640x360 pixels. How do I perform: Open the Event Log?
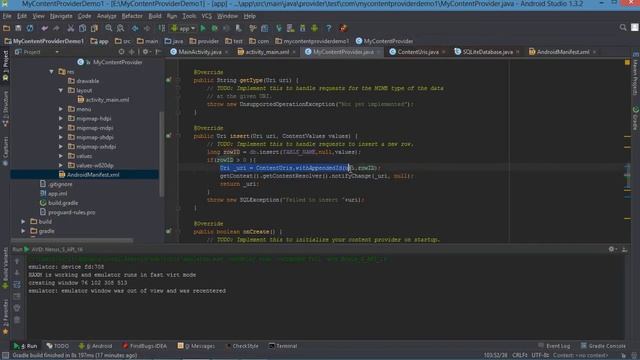coord(554,346)
